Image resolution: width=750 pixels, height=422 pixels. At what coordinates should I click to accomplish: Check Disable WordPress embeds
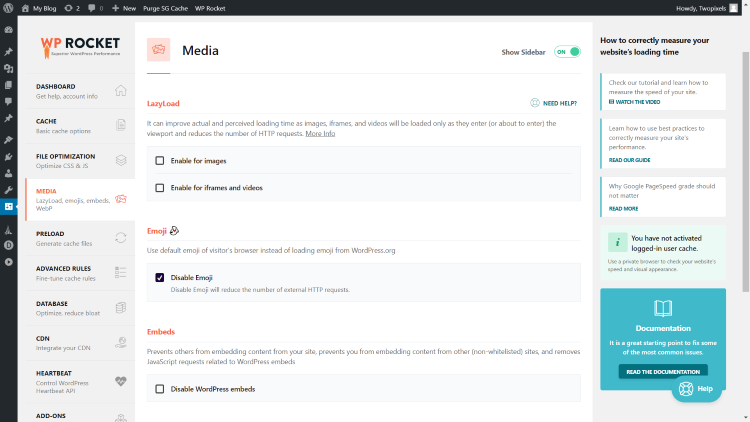160,389
